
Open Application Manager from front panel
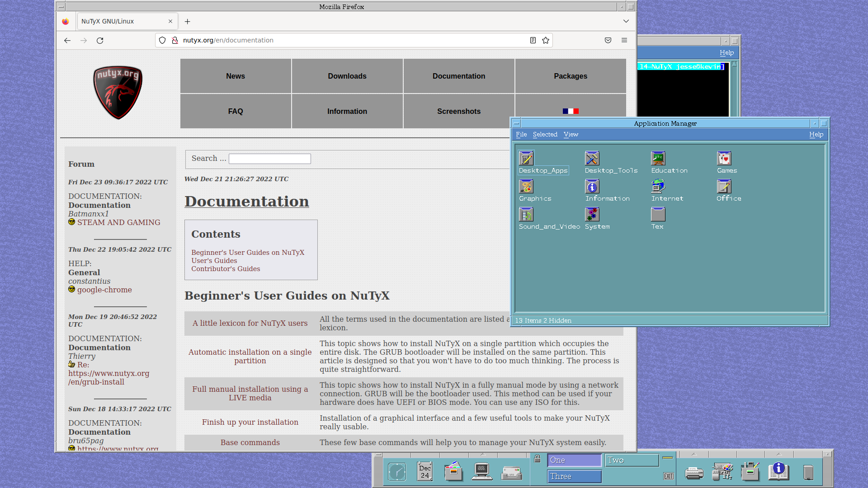tap(750, 471)
